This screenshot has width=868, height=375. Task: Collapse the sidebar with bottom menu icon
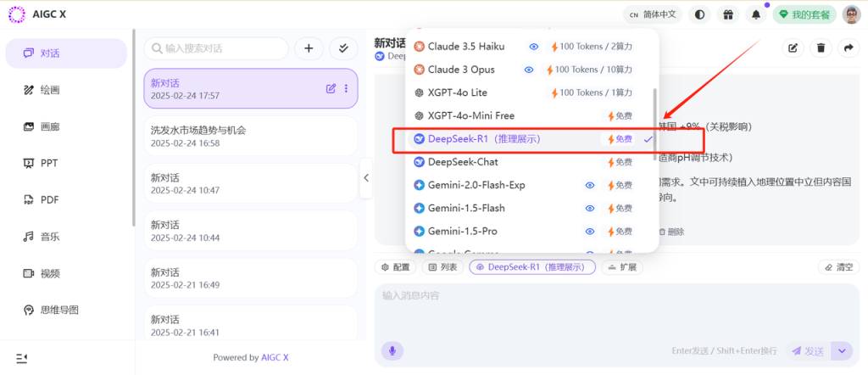pos(21,358)
